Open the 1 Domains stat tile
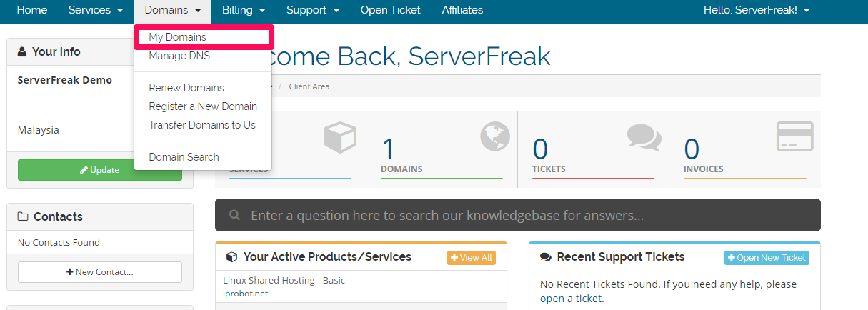The image size is (868, 310). 442,149
